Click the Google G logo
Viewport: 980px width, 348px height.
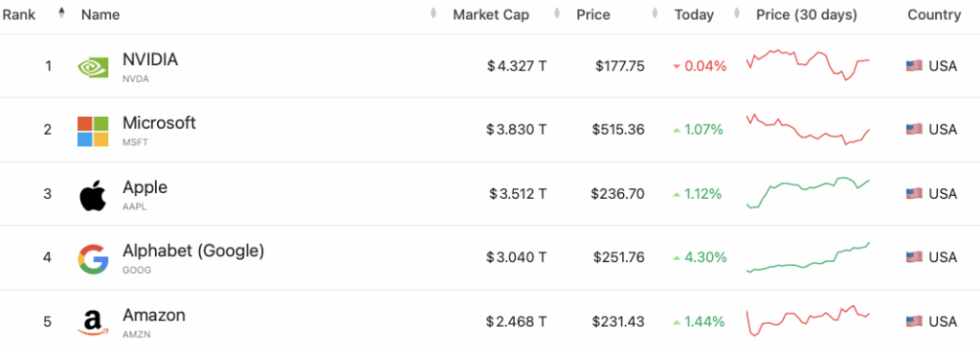[x=93, y=259]
